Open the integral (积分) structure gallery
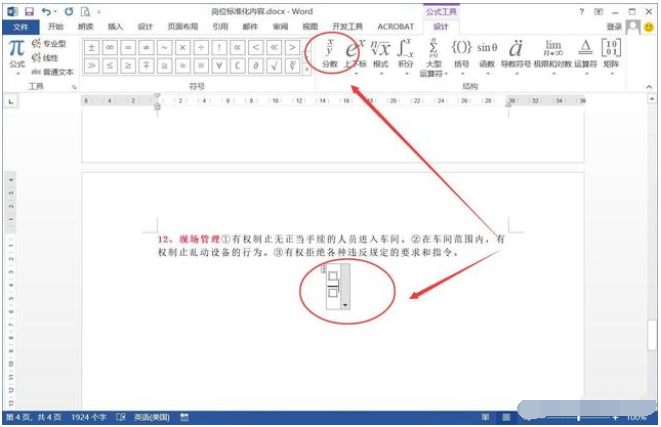The height and width of the screenshot is (427, 661). [x=406, y=52]
